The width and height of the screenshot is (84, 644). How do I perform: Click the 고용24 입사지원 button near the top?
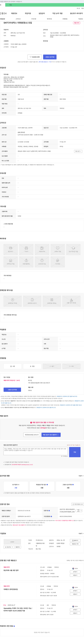click(50, 57)
